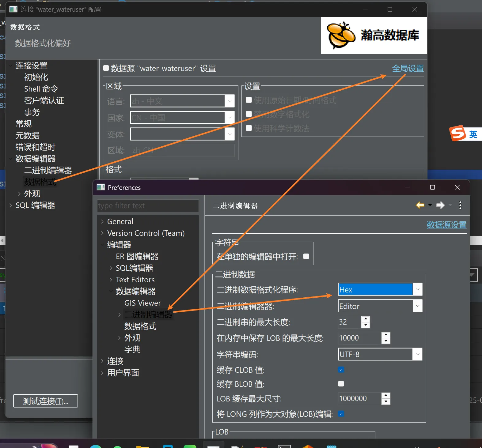Open the three-dot more options menu
Viewport: 482px width, 448px height.
click(460, 205)
